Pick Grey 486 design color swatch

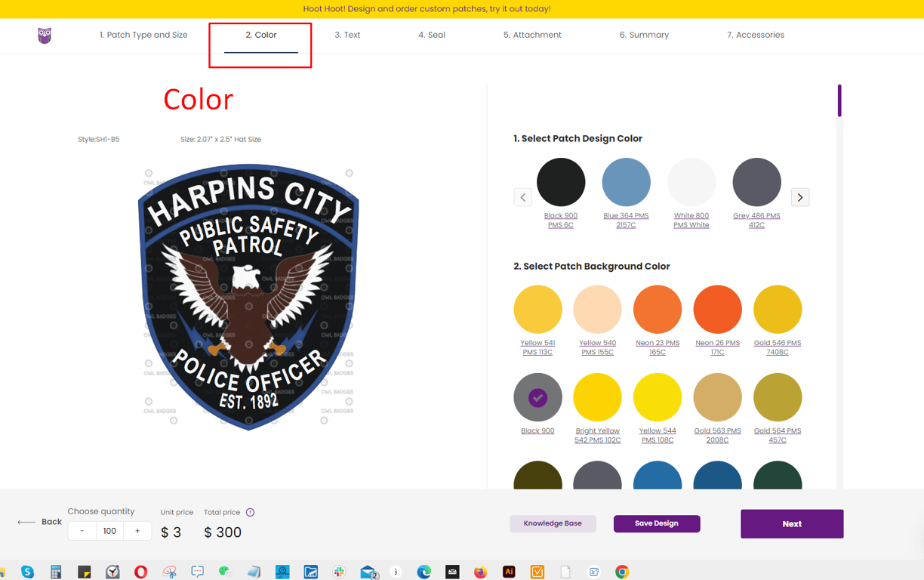coord(756,182)
